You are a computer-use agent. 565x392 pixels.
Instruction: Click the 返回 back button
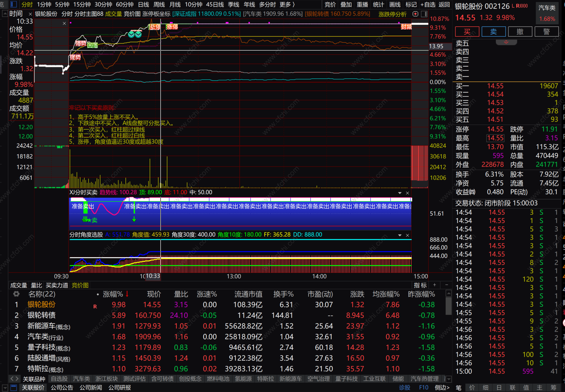(444, 4)
